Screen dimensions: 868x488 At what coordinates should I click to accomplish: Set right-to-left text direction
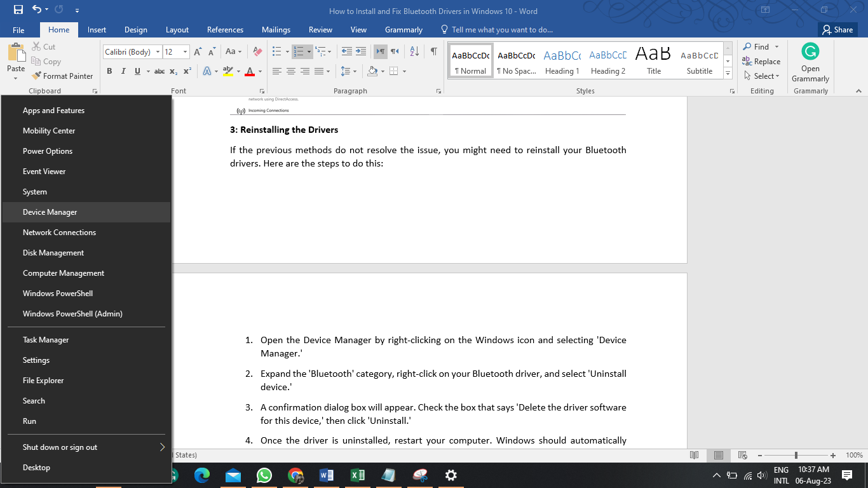(395, 51)
